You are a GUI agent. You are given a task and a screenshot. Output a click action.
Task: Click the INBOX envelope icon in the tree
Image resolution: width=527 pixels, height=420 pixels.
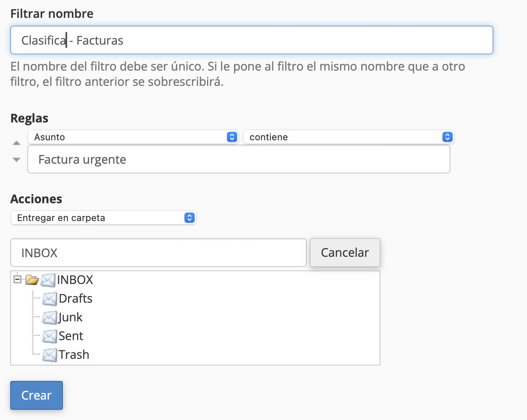[x=48, y=280]
